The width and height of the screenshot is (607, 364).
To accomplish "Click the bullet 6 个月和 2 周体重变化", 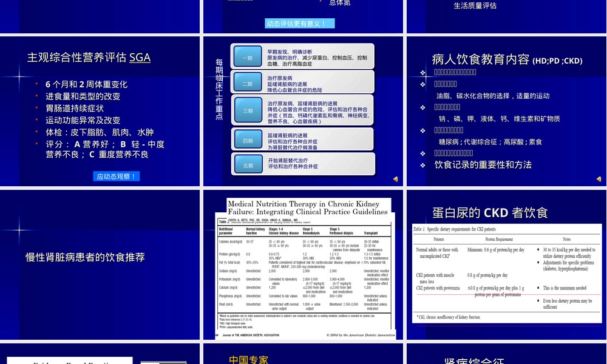I will [86, 84].
